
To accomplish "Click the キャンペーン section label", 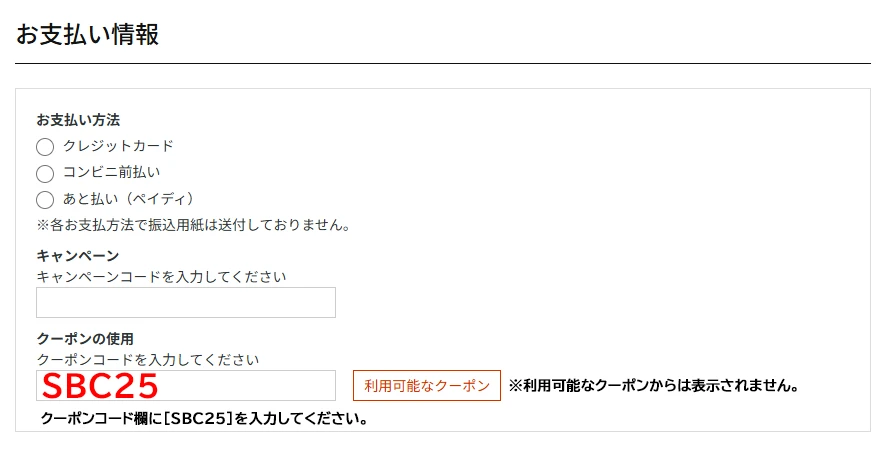I will tap(78, 256).
